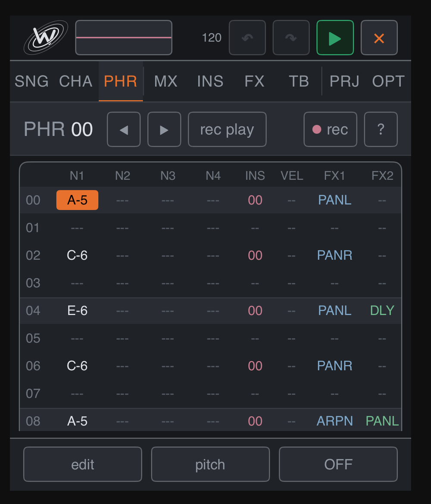Click row number 01

[32, 228]
